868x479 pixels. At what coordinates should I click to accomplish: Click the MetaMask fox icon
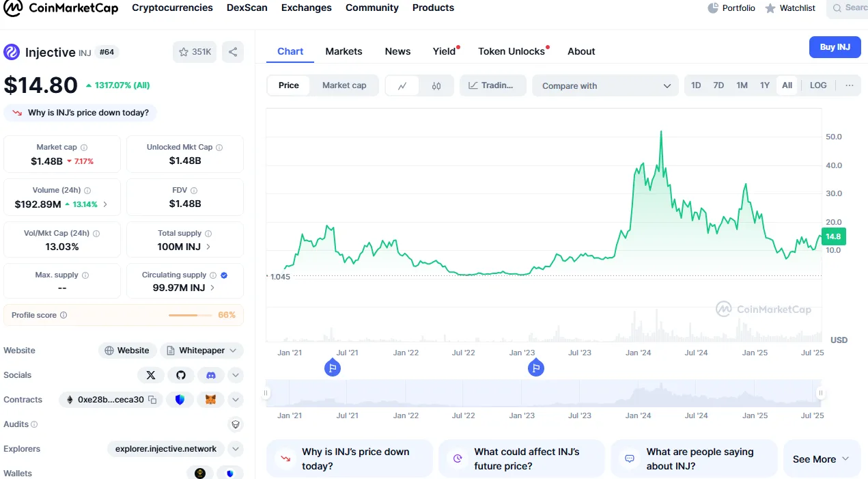(x=211, y=400)
